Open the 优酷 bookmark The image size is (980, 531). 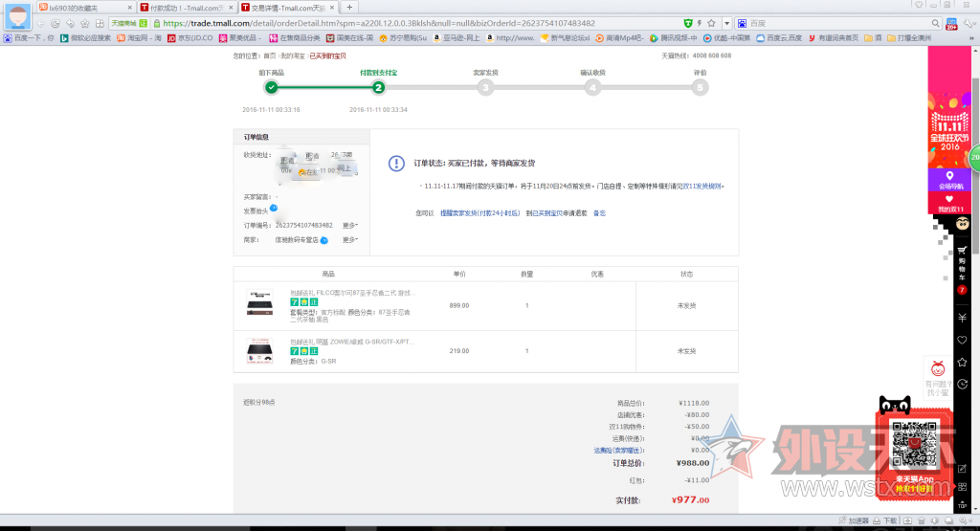[727, 38]
